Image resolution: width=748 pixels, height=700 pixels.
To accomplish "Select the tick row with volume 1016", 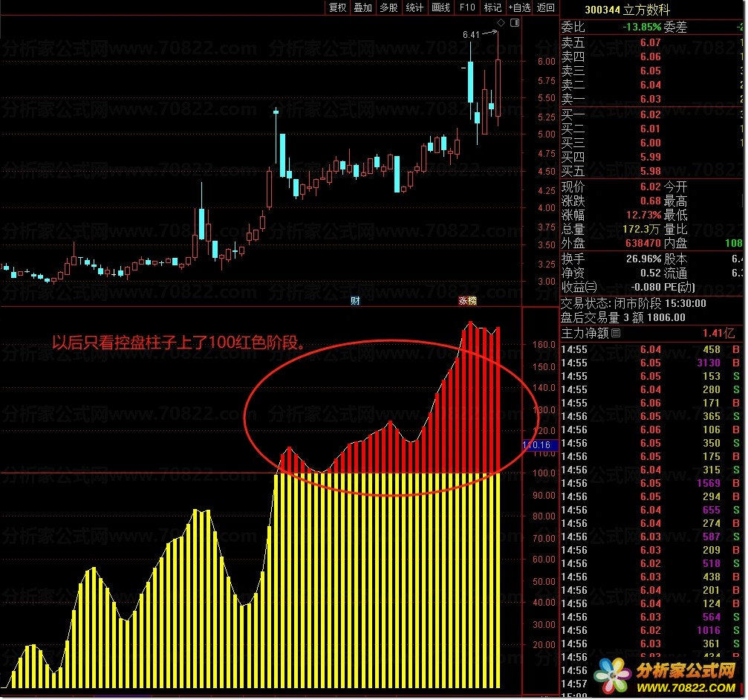I will [651, 630].
